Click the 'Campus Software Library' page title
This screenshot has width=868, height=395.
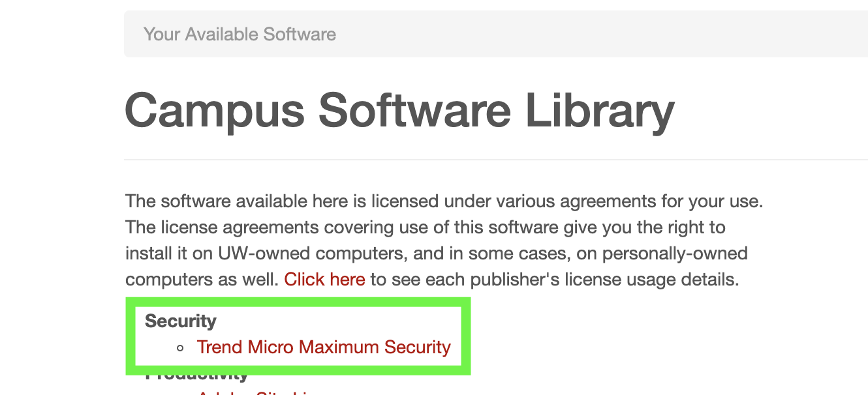tap(399, 110)
